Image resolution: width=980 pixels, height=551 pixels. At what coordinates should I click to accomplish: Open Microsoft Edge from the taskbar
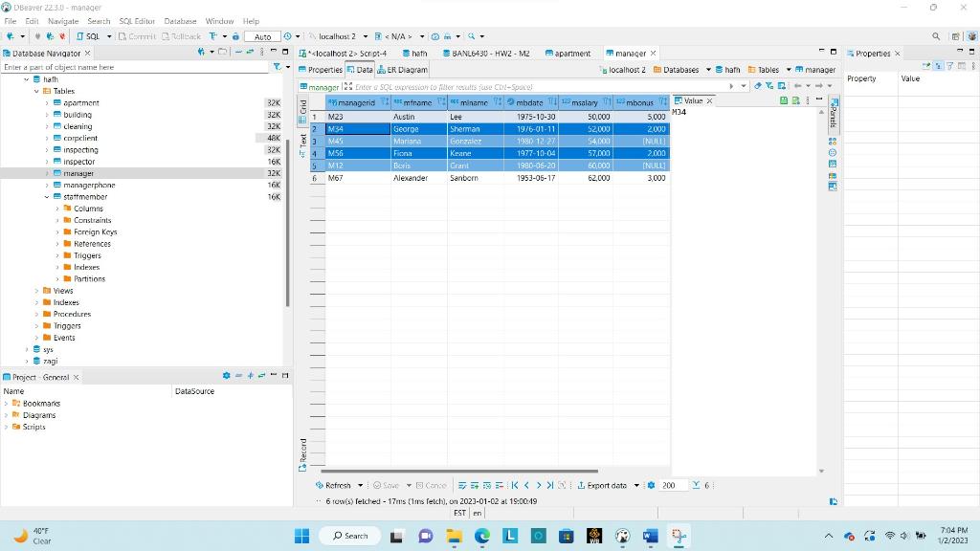[x=482, y=536]
